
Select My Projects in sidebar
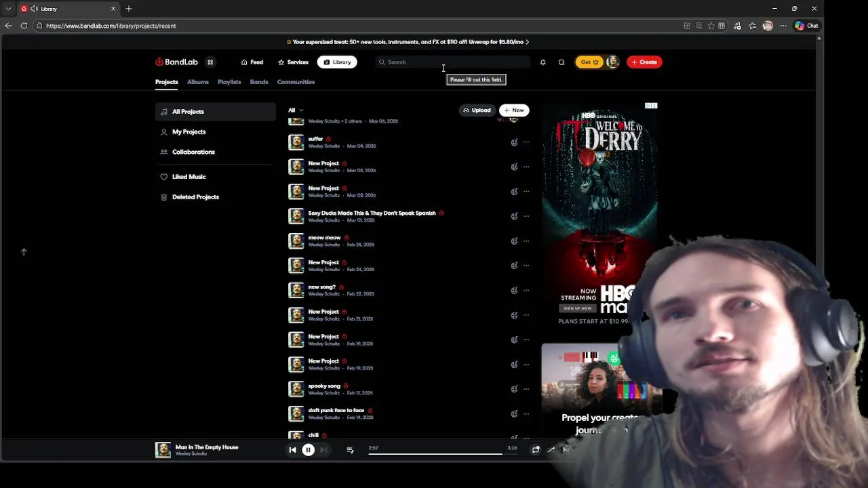216,131
